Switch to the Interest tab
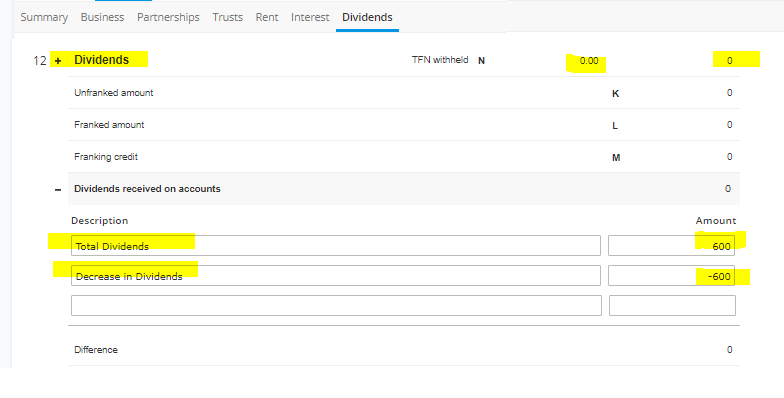 310,17
